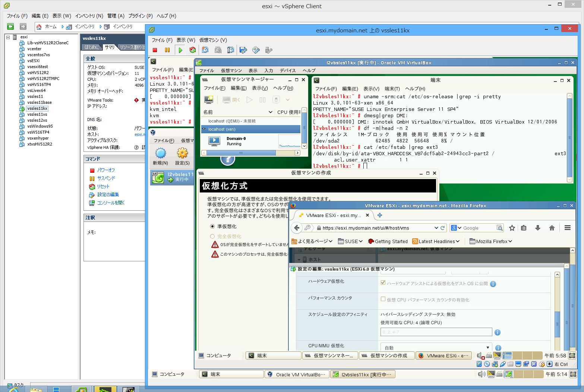The image size is (584, 392).
Task: Open shutdown options arrow in VM Manager toolbar
Action: [x=288, y=100]
